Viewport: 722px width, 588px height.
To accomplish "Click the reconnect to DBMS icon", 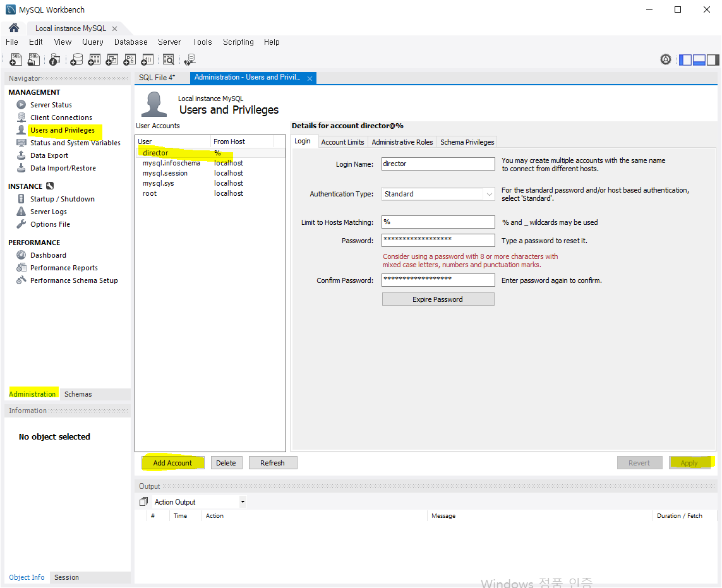I will click(190, 59).
